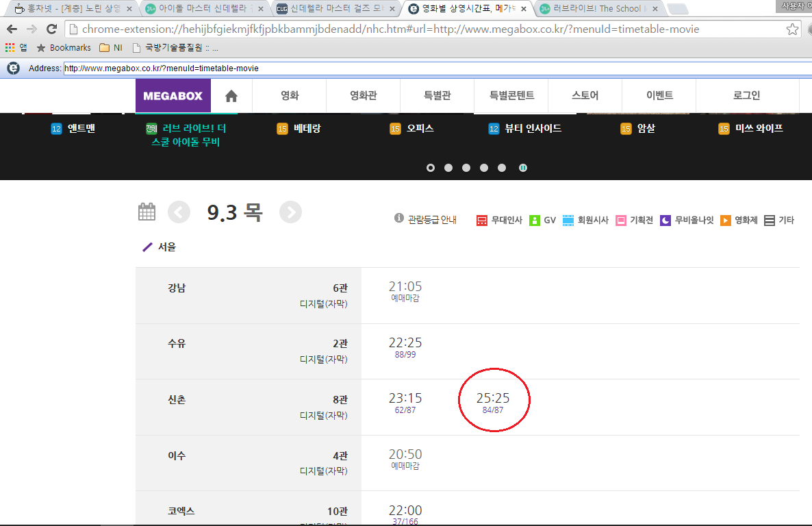Open 관람등급 안내 info
This screenshot has width=812, height=526.
point(425,220)
